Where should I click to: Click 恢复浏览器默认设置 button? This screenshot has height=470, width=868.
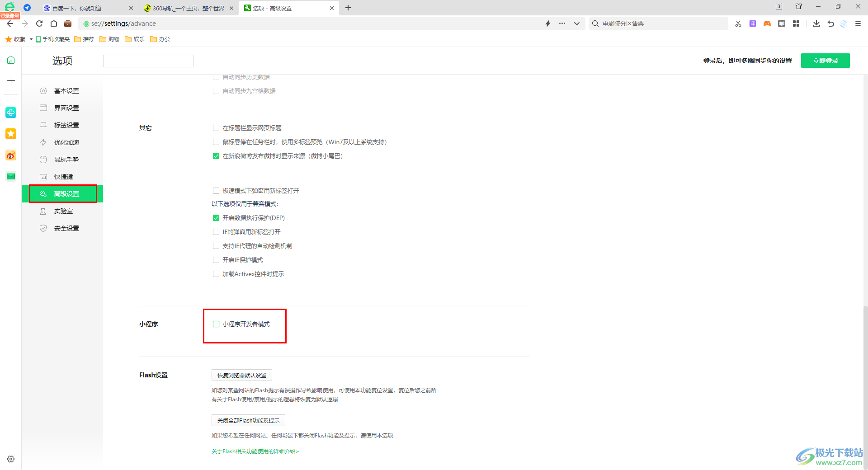pyautogui.click(x=242, y=375)
